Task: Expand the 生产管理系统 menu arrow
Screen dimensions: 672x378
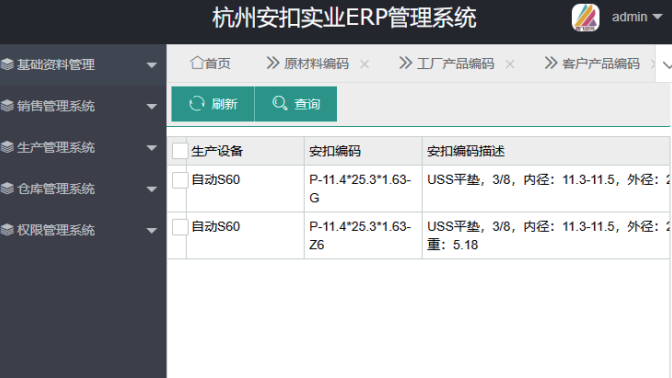Action: pyautogui.click(x=151, y=148)
